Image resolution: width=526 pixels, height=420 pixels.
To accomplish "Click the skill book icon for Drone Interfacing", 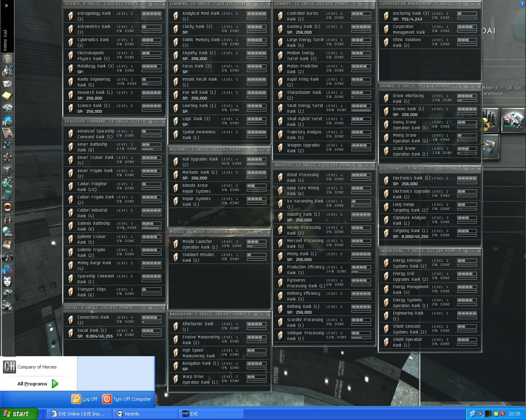I will click(x=386, y=98).
